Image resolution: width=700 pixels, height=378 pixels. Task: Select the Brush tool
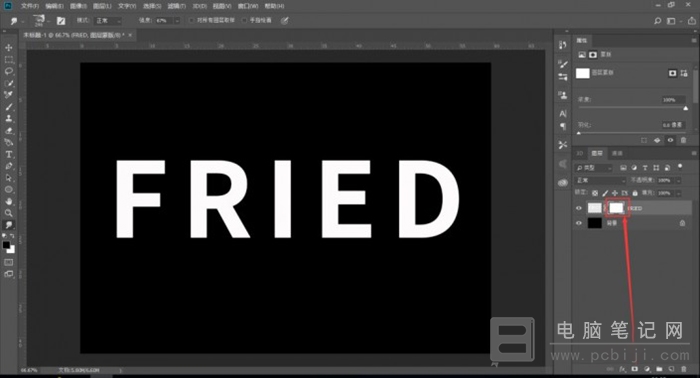(x=8, y=107)
